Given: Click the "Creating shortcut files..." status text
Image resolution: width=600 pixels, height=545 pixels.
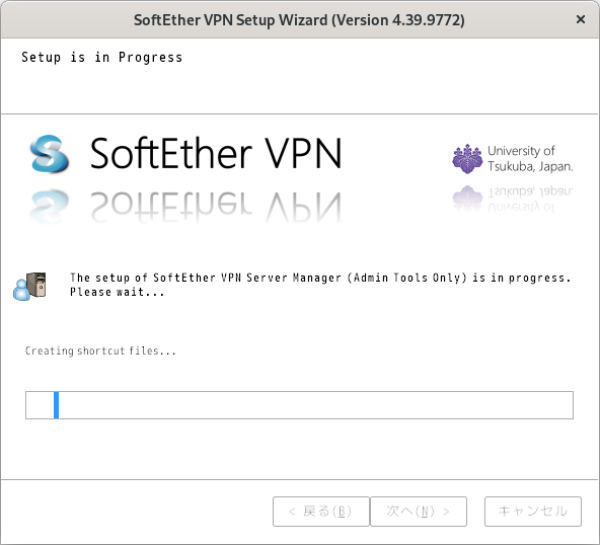Looking at the screenshot, I should 100,351.
